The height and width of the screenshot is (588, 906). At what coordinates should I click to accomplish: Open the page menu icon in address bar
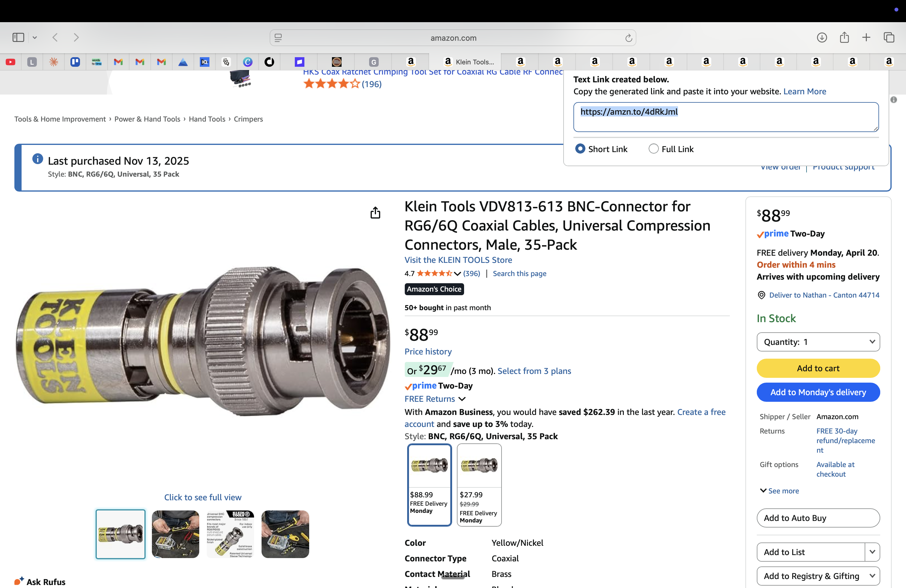(x=278, y=38)
